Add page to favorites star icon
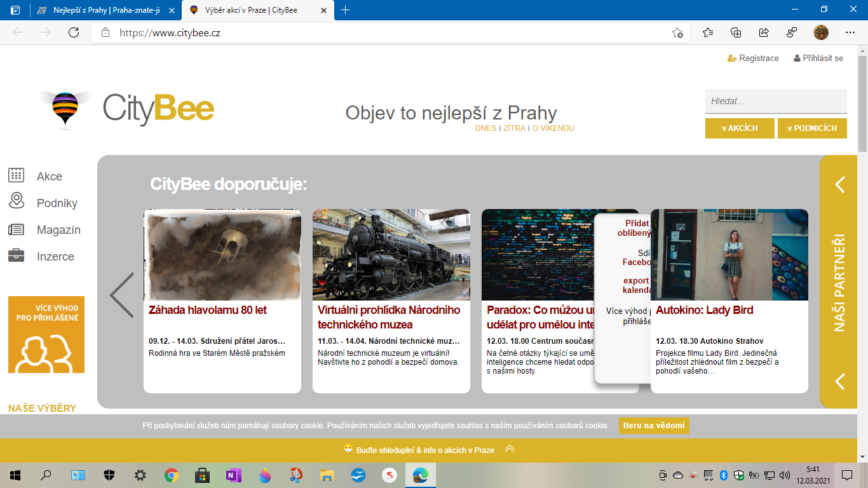The image size is (868, 488). [678, 32]
